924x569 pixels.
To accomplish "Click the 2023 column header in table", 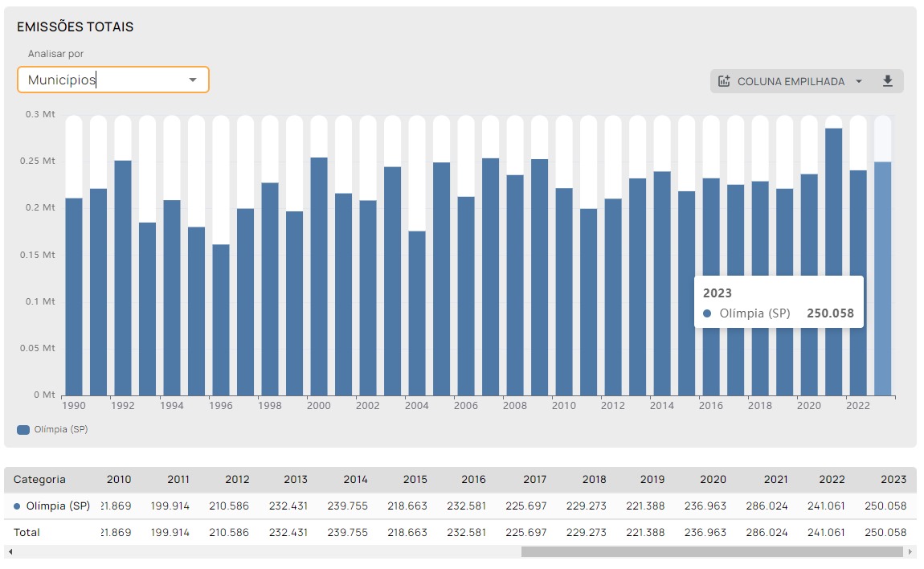I will 893,479.
